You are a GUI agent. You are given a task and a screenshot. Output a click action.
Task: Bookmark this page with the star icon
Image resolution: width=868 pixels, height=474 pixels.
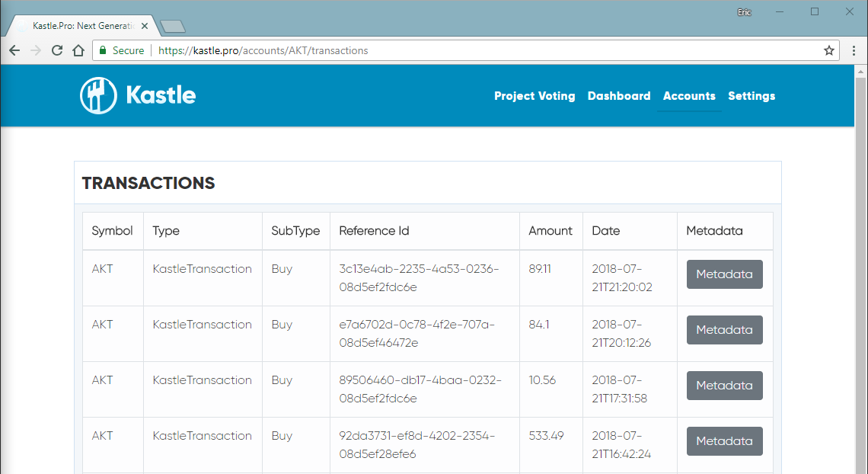pos(828,50)
